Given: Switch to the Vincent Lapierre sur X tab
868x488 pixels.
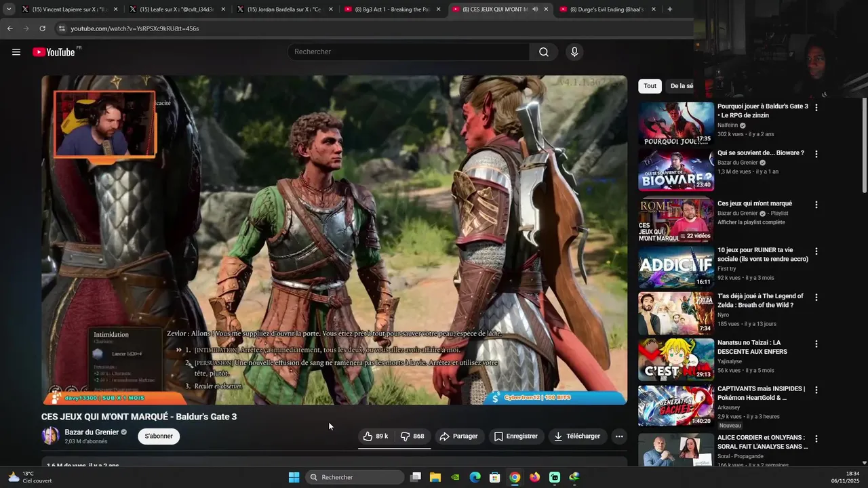Looking at the screenshot, I should 64,9.
